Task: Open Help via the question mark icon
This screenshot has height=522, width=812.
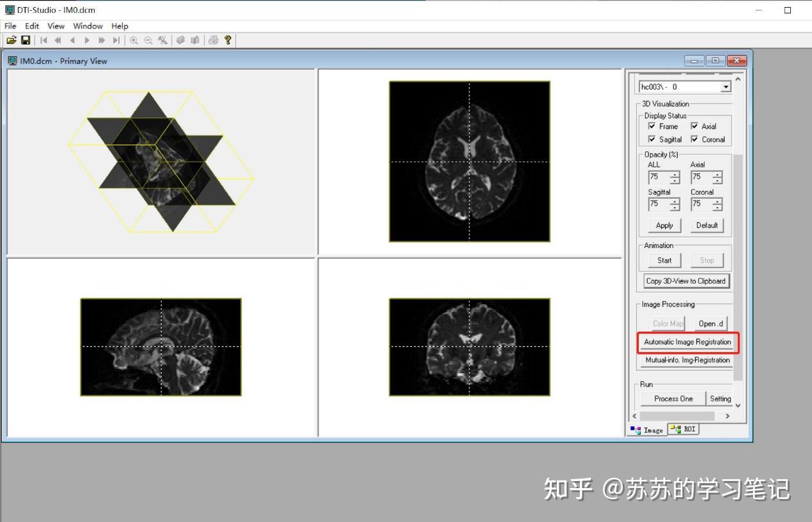Action: pyautogui.click(x=228, y=40)
